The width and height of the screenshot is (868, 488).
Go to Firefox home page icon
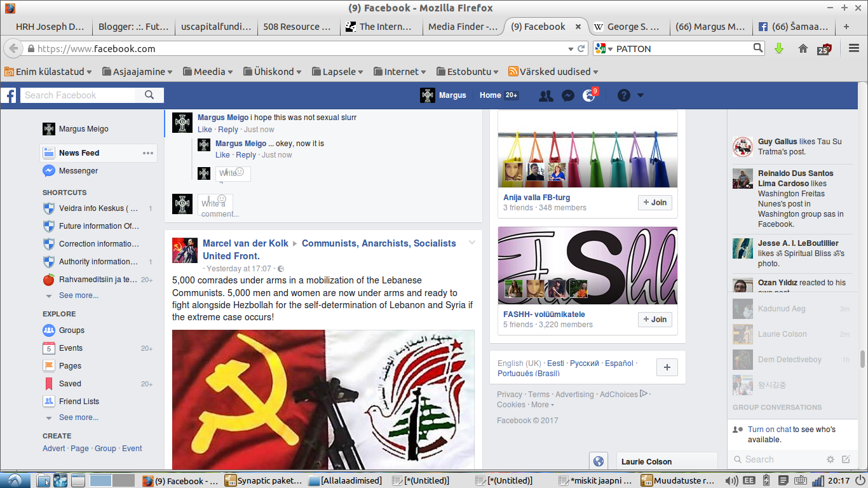tap(803, 48)
